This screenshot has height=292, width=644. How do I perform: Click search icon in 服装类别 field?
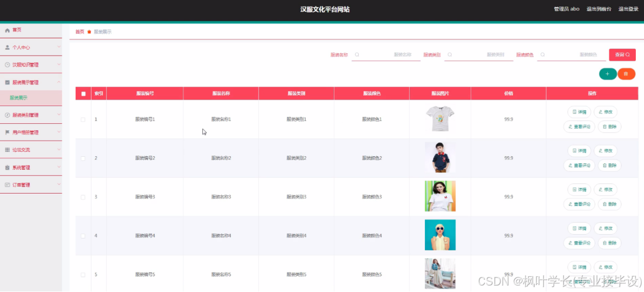tap(450, 55)
